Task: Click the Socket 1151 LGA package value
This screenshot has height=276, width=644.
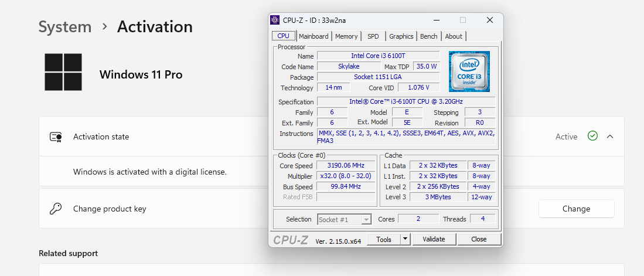Action: tap(379, 77)
